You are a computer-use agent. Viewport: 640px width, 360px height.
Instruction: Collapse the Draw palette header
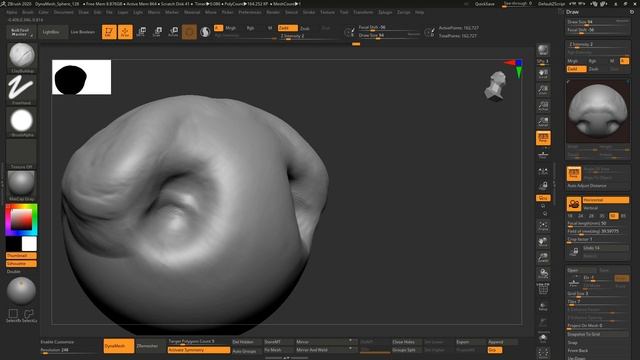[573, 12]
